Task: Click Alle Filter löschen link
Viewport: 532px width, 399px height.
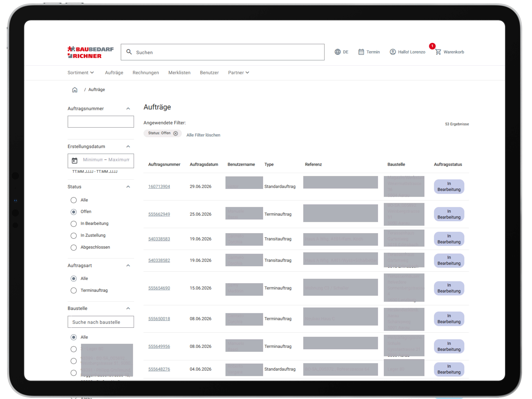Action: [x=203, y=135]
